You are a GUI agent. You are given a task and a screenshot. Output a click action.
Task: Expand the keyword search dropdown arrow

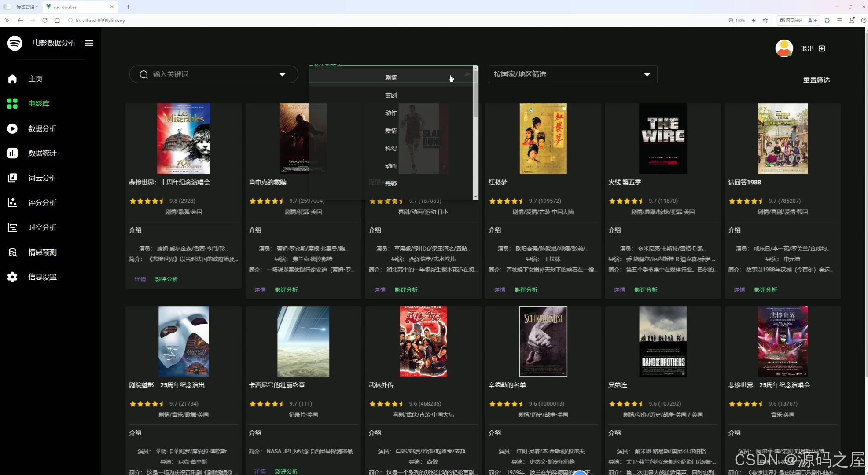coord(282,74)
